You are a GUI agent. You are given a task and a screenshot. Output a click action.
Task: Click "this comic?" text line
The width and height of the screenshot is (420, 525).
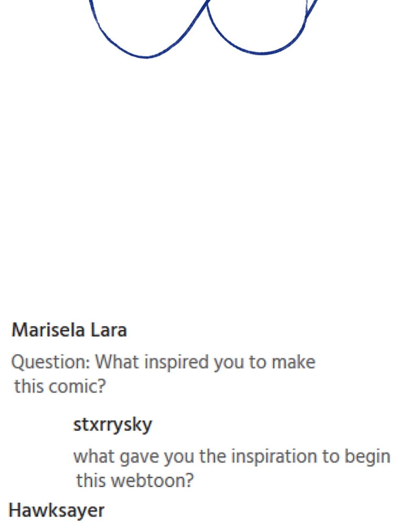tap(60, 387)
